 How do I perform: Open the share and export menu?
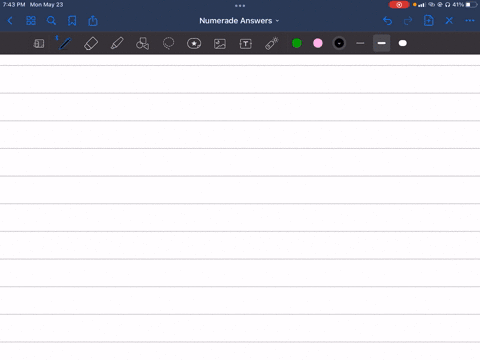pyautogui.click(x=93, y=21)
